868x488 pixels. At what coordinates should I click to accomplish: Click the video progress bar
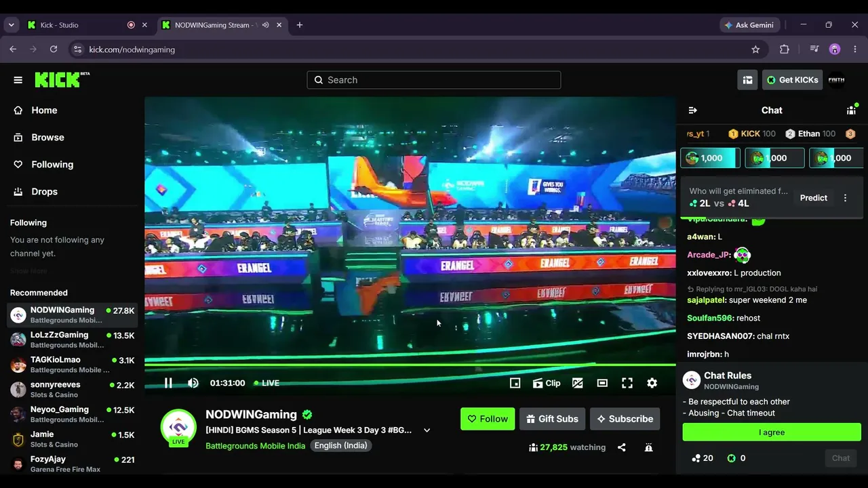(x=410, y=365)
